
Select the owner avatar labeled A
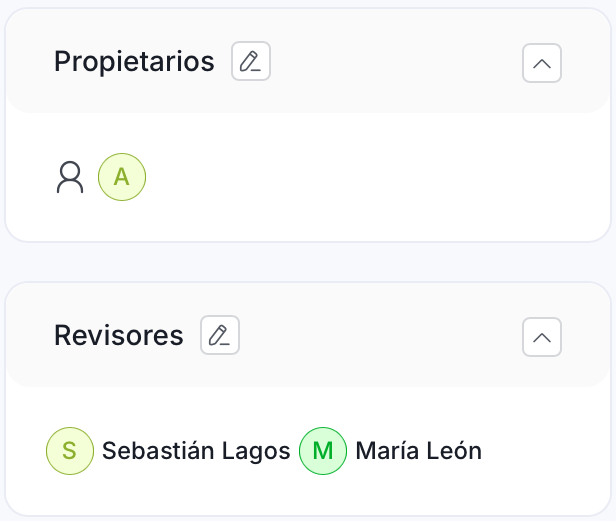(122, 178)
